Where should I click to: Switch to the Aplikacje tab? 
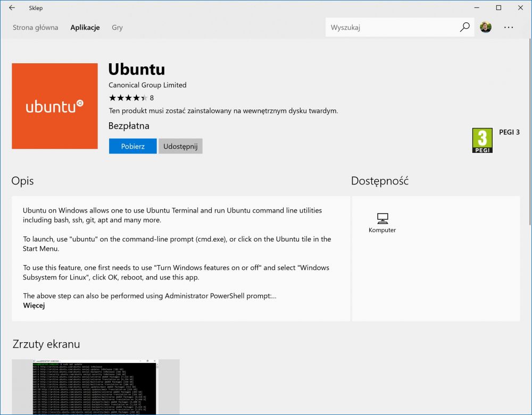coord(85,28)
